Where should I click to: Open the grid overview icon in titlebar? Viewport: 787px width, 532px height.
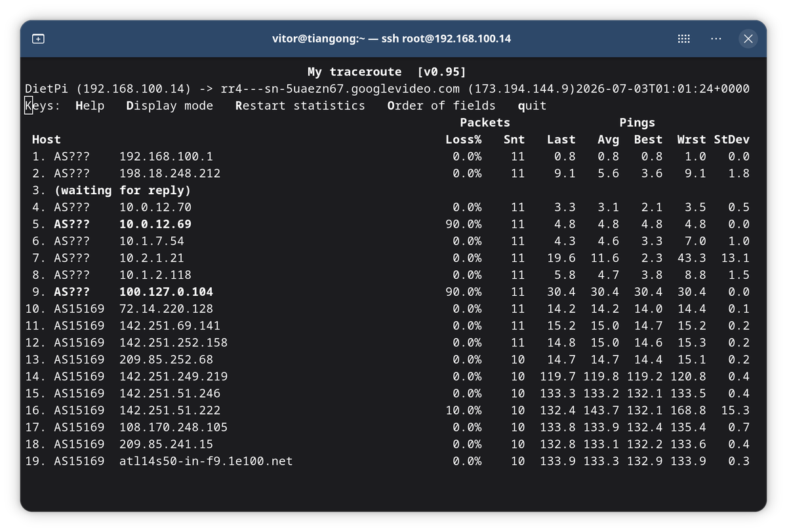click(x=683, y=39)
